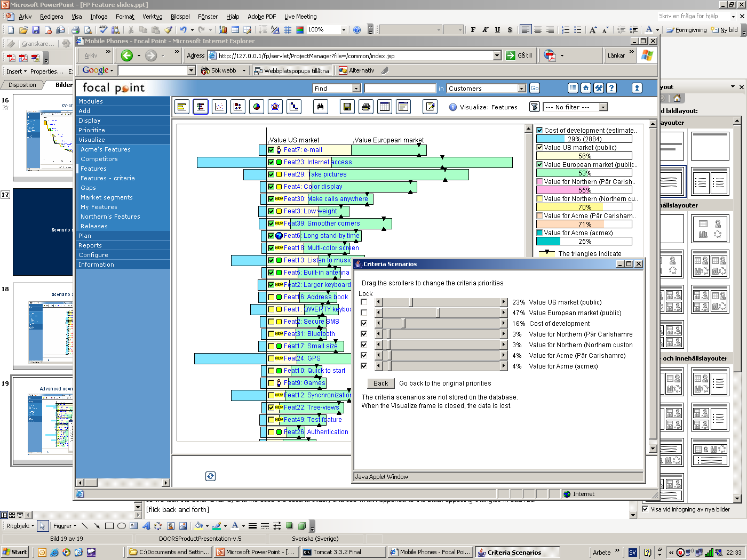The image size is (747, 560).
Task: Click the info icon beside Visualize: Features
Action: 453,107
